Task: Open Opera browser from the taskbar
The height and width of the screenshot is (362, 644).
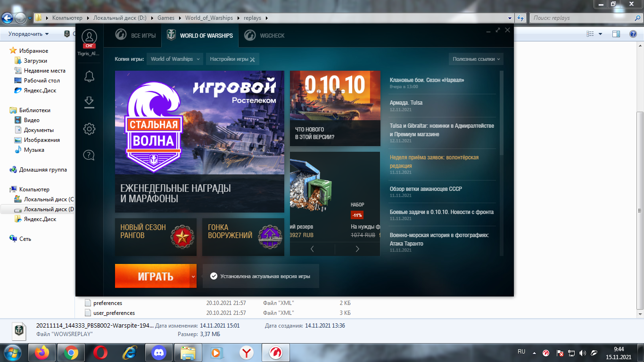Action: (100, 352)
